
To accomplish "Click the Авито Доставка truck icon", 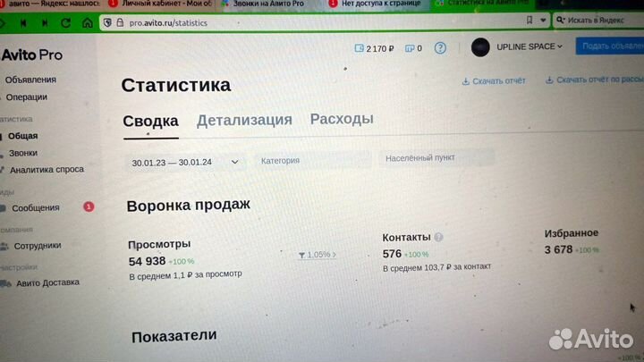I will click(x=5, y=283).
